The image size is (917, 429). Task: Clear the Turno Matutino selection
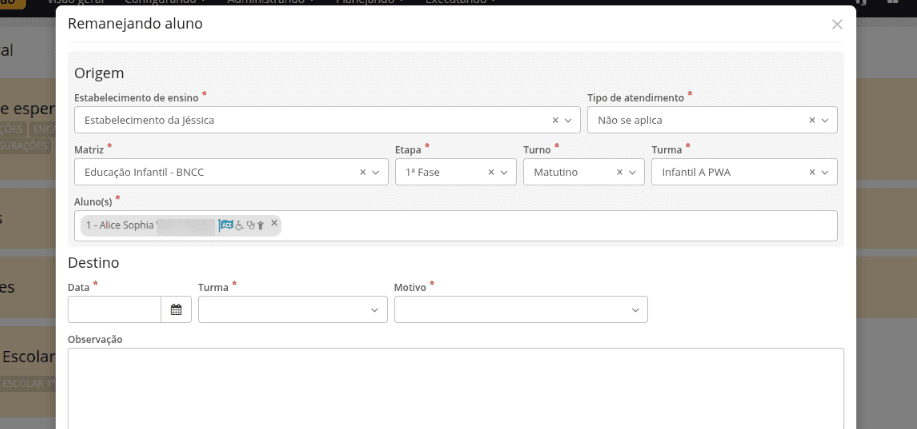click(x=619, y=172)
